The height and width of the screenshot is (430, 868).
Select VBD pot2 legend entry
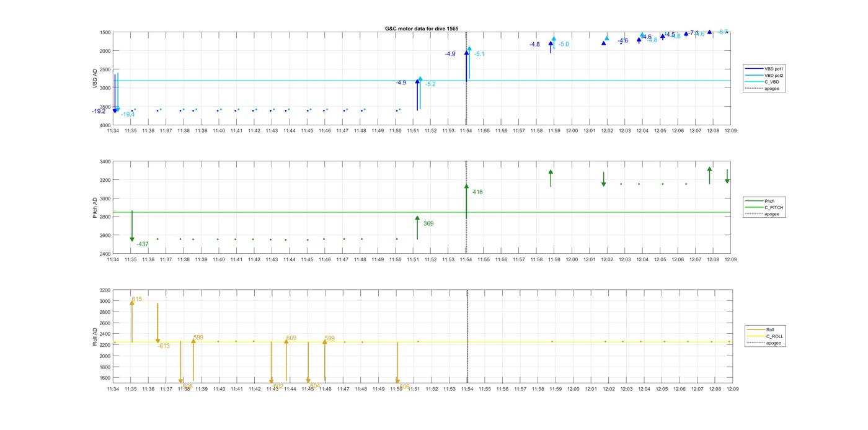(x=766, y=75)
